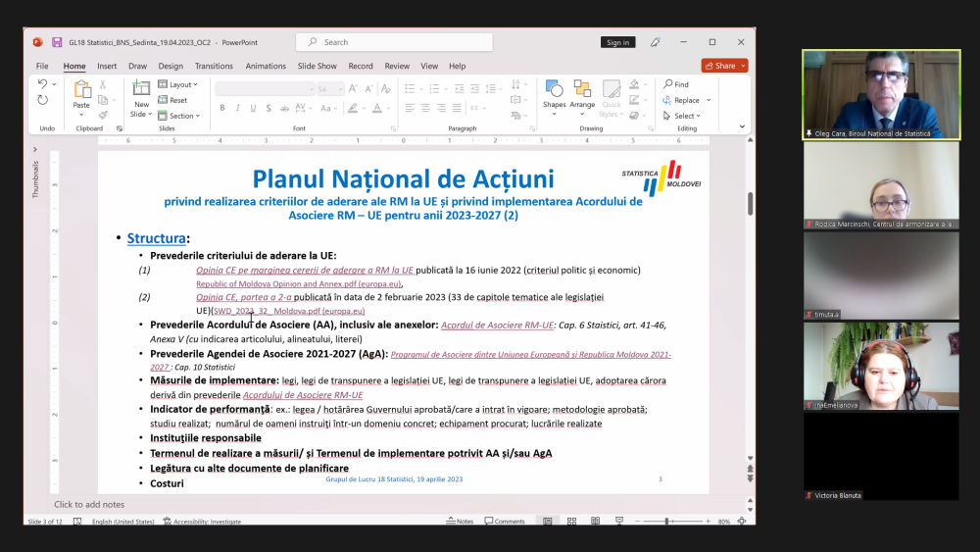Click the New Slide icon

point(141,89)
